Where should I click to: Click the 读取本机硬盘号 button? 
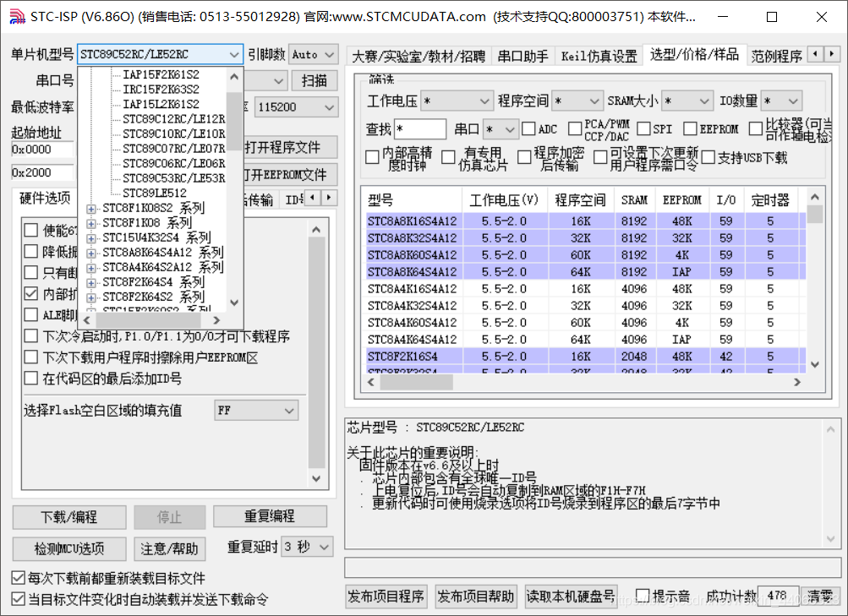(x=571, y=597)
